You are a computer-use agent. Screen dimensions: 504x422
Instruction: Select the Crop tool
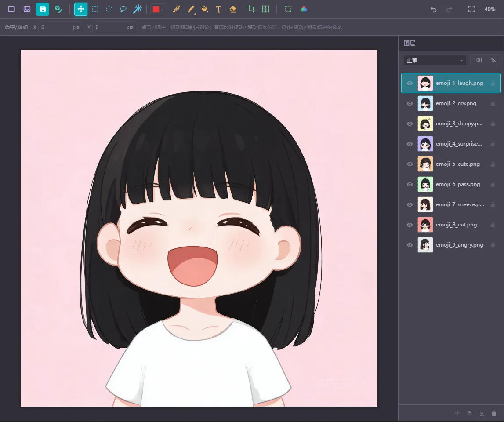tap(251, 9)
